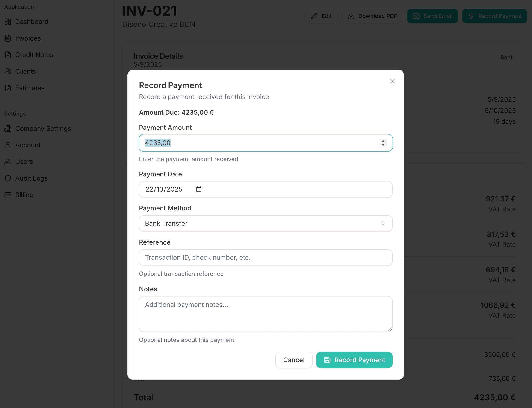
Task: Open Invoices from the sidebar icon
Action: [8, 38]
